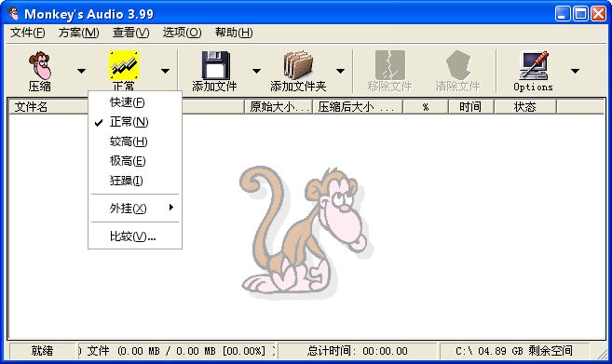
Task: Open the 查看(V) menu
Action: (130, 33)
